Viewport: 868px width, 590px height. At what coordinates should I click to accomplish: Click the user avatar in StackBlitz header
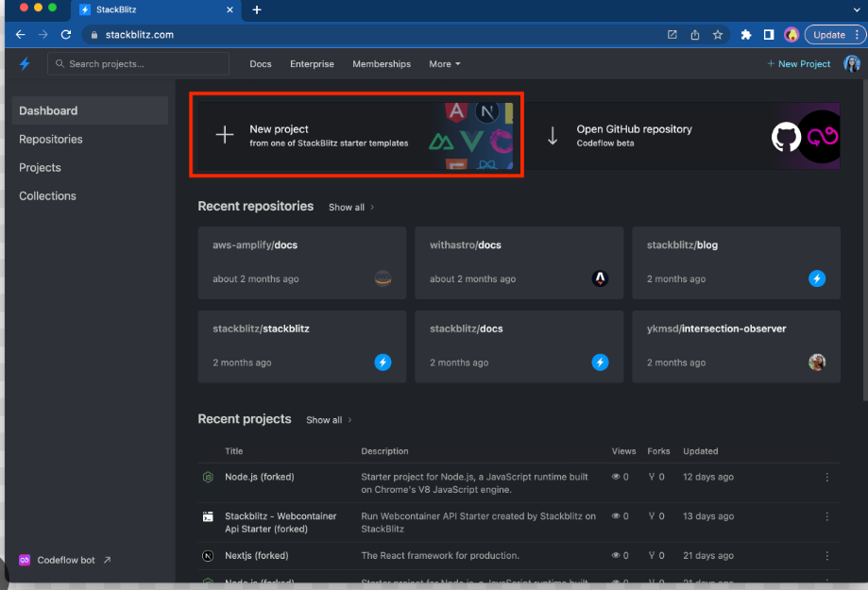(851, 63)
